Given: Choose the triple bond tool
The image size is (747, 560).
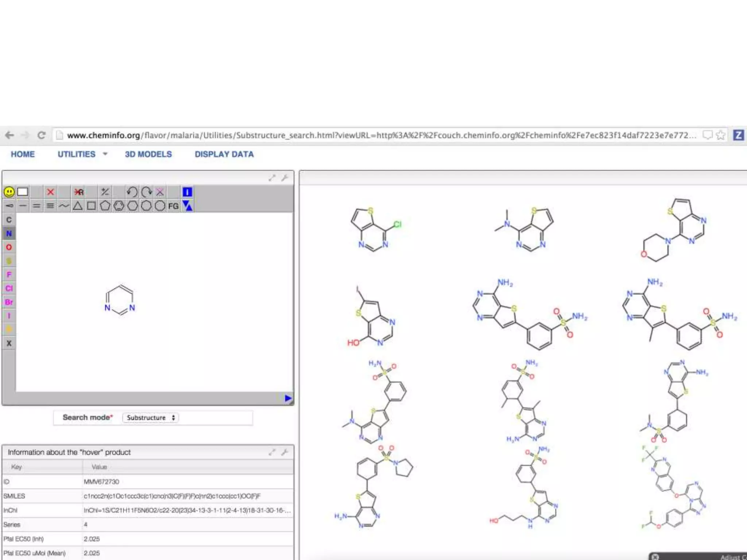Looking at the screenshot, I should click(50, 206).
